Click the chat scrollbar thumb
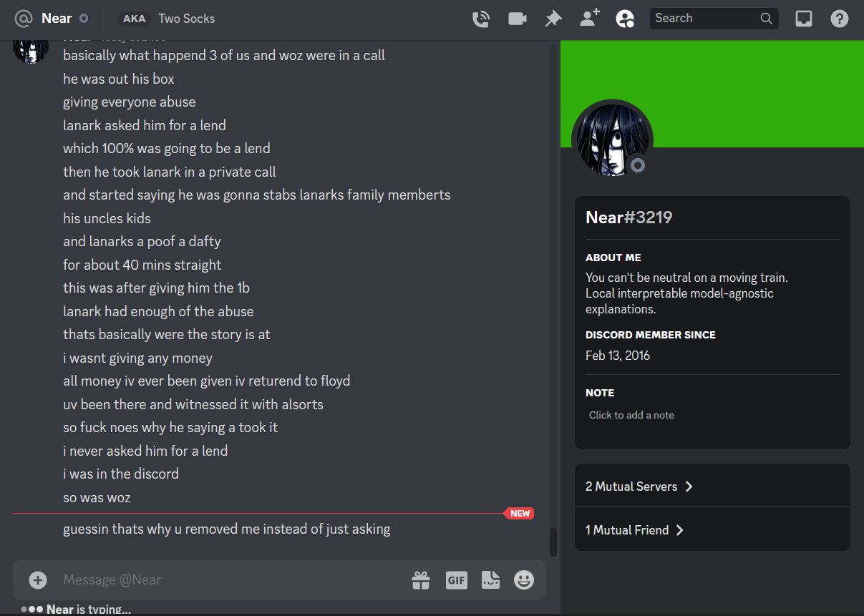The width and height of the screenshot is (864, 616). coord(553,542)
